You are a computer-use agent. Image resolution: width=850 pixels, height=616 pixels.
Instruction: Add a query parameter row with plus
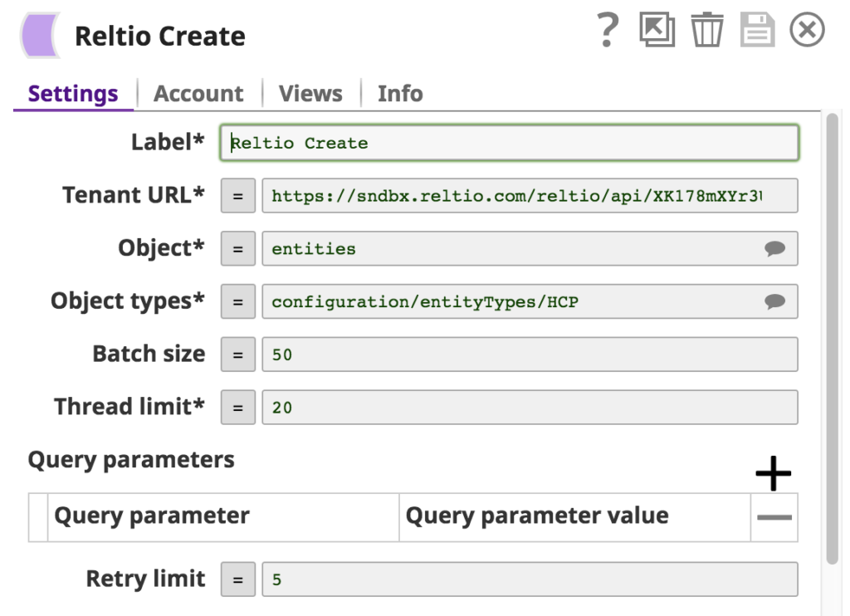point(774,473)
